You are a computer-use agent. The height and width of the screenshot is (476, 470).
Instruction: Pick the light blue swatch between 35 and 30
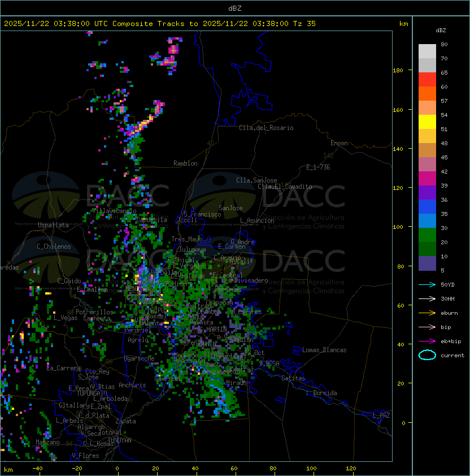[427, 221]
